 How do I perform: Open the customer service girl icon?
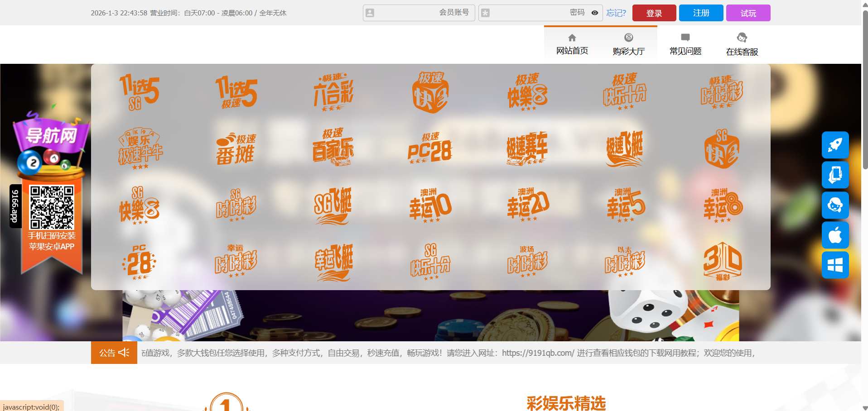[x=835, y=205]
